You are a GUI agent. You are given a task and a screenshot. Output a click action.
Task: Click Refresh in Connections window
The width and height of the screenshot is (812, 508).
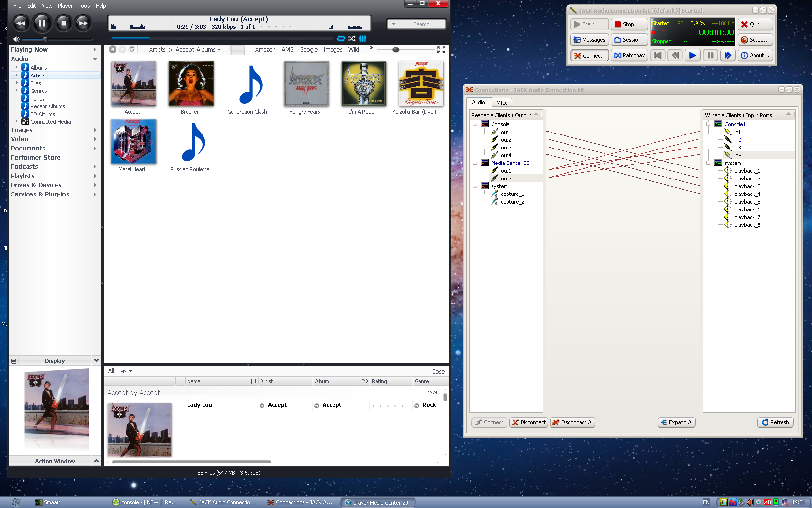[x=775, y=422]
